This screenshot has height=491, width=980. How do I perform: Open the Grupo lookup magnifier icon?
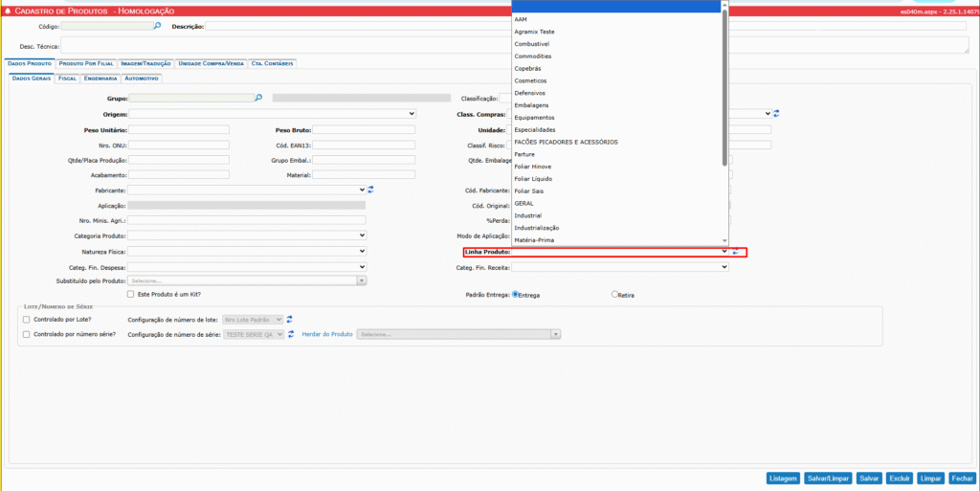[x=258, y=98]
